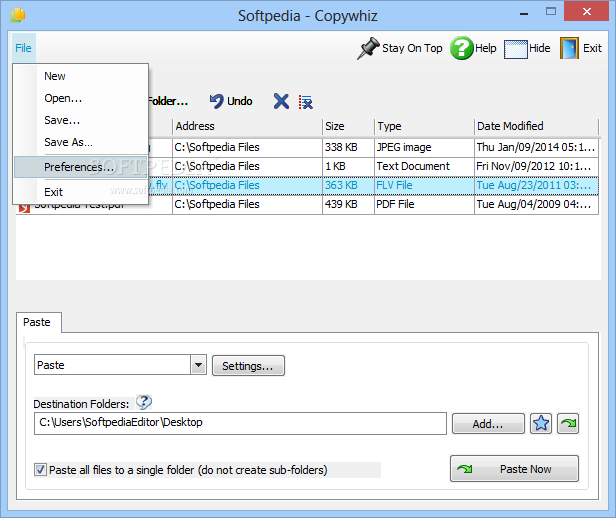This screenshot has width=616, height=518.
Task: Click the blue X remove icon
Action: (281, 101)
